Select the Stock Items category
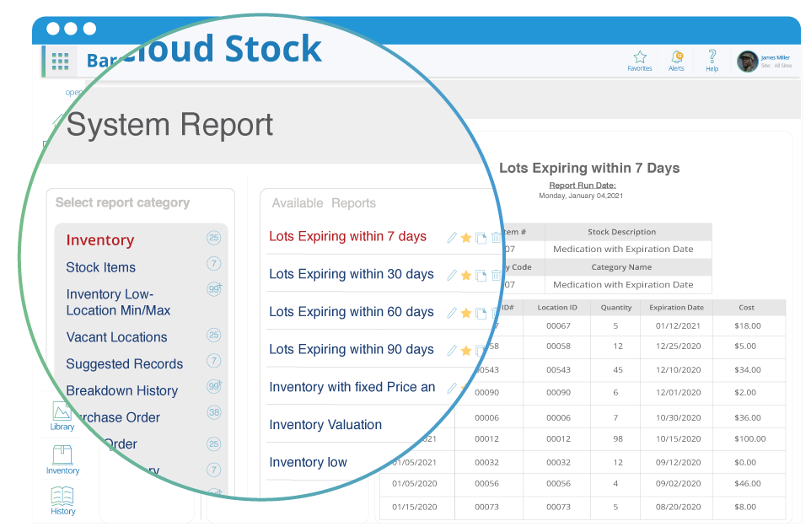 tap(101, 267)
